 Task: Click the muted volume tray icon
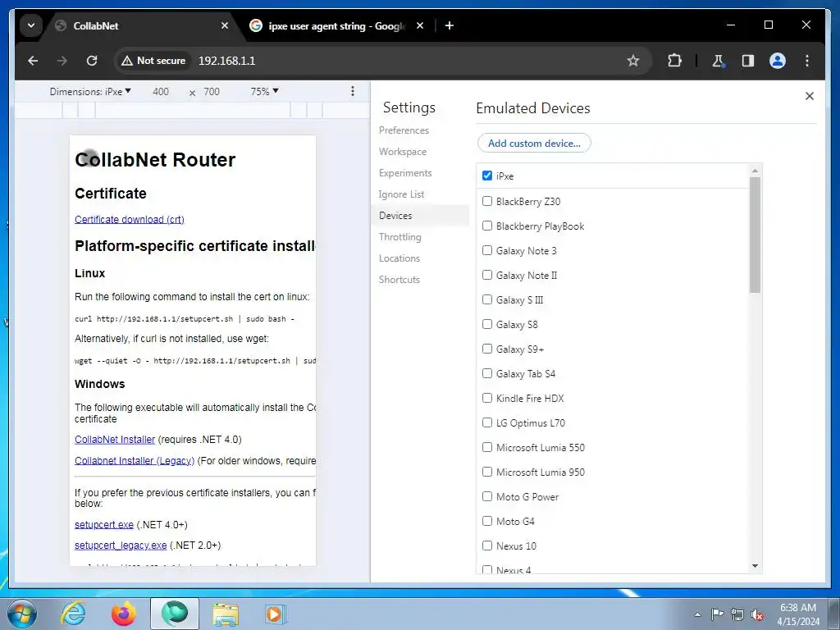point(757,614)
